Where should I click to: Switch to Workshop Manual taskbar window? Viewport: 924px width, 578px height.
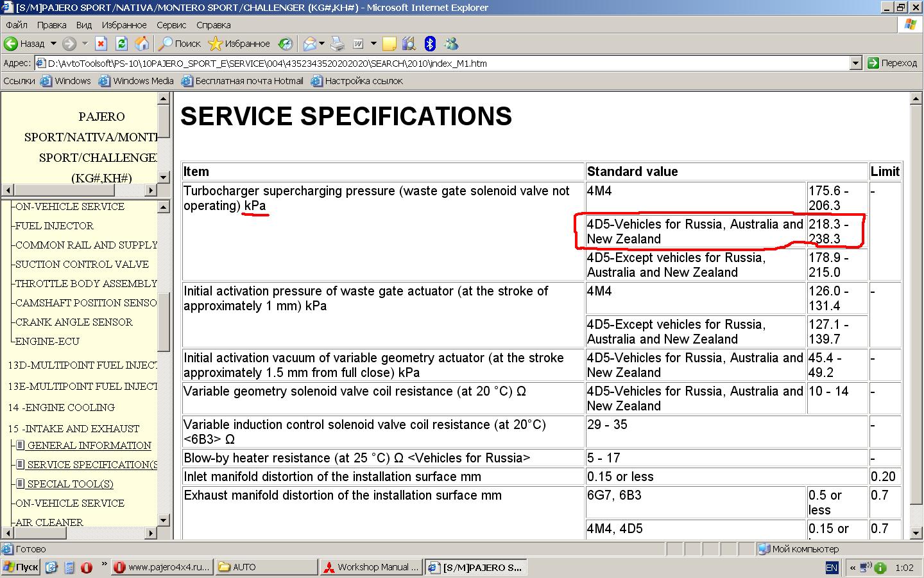(x=372, y=567)
